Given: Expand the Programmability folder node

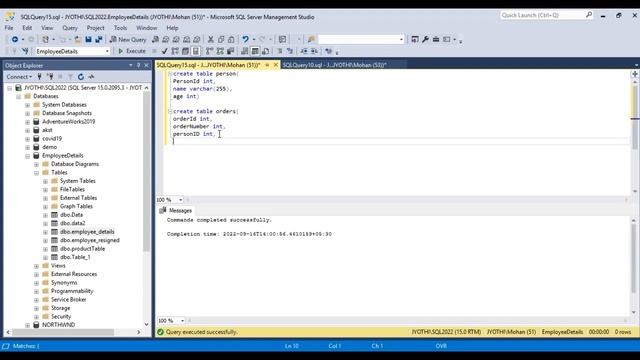Looking at the screenshot, I should point(36,291).
